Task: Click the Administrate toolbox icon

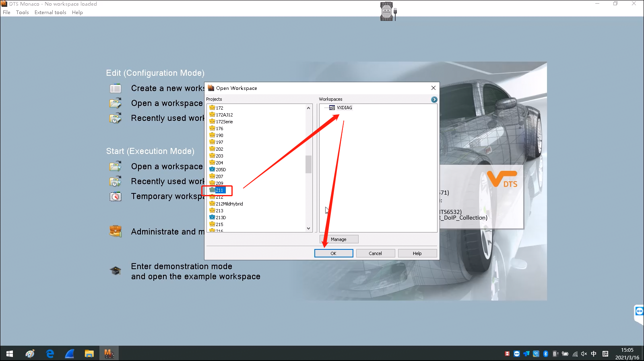Action: point(116,231)
